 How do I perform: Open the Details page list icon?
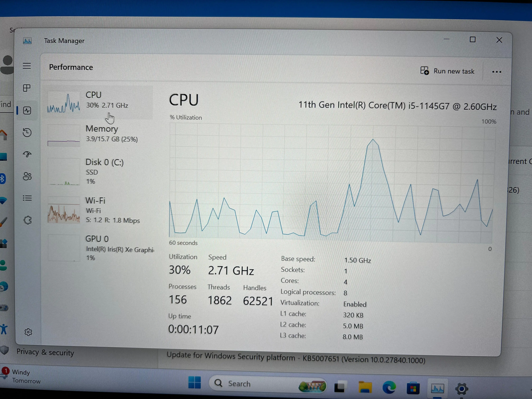[27, 198]
